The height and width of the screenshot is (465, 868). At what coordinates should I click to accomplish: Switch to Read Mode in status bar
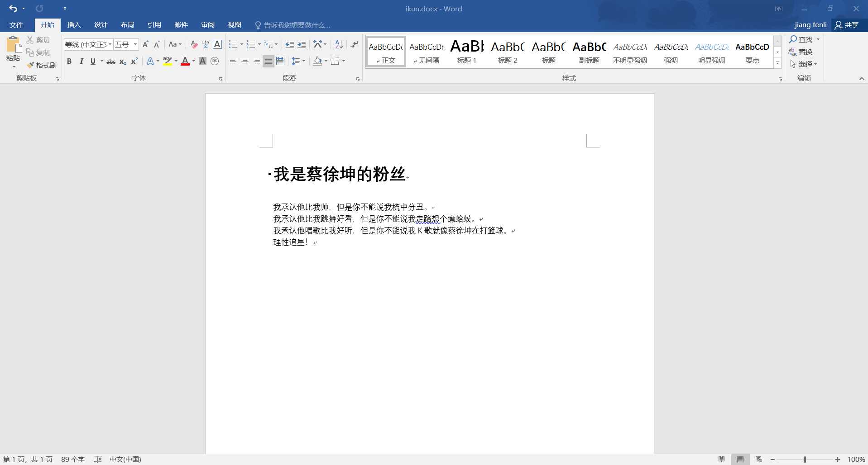[722, 459]
